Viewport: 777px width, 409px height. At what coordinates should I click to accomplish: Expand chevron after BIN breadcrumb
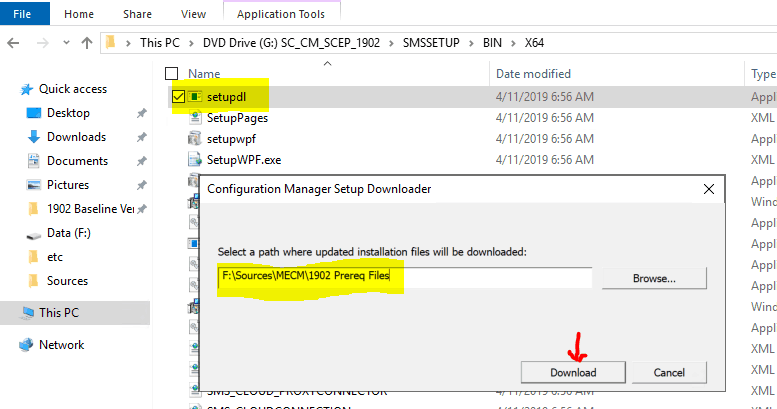point(513,43)
